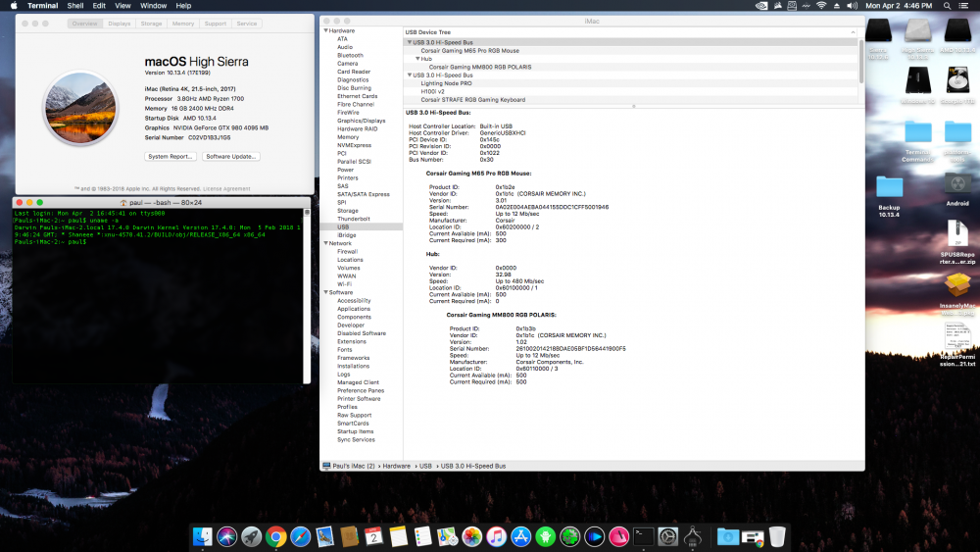Viewport: 980px width, 552px height.
Task: Select Corsair STRAFE RGB Gaming Keyboard row
Action: (x=631, y=99)
